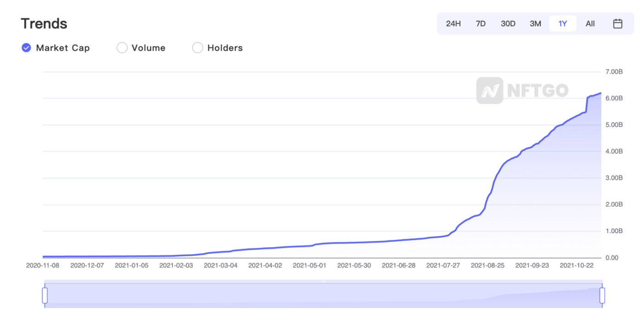Click the 2021-07-27 date label

[443, 266]
